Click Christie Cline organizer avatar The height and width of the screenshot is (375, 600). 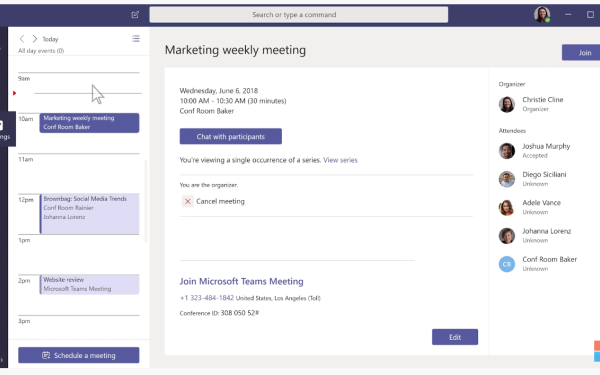tap(507, 104)
